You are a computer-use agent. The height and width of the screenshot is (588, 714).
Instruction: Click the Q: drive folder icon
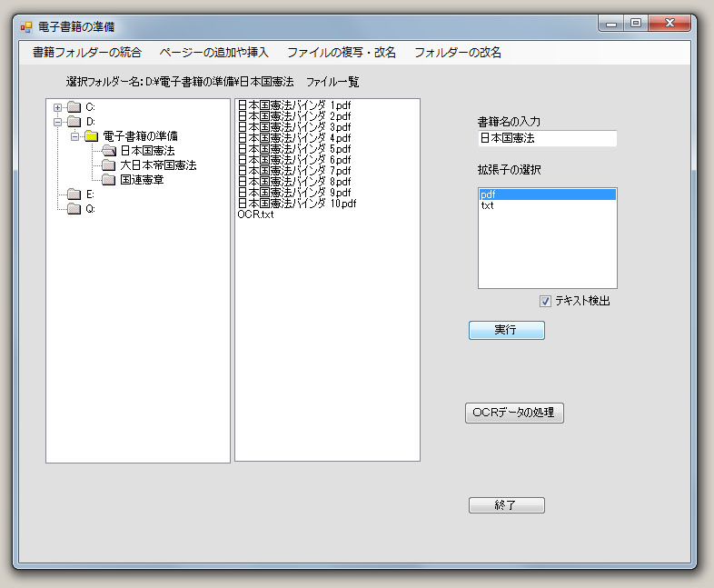point(74,209)
